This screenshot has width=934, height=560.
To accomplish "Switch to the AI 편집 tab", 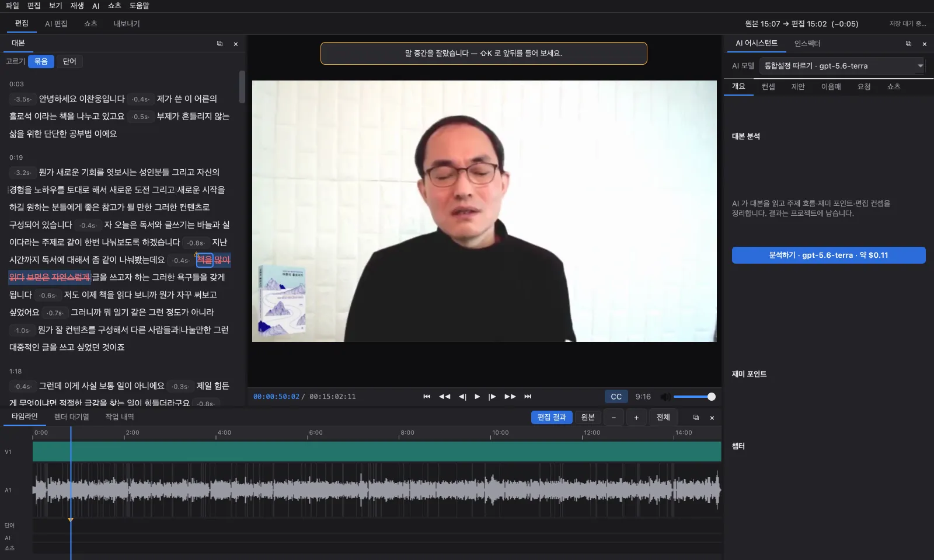I will tap(57, 24).
